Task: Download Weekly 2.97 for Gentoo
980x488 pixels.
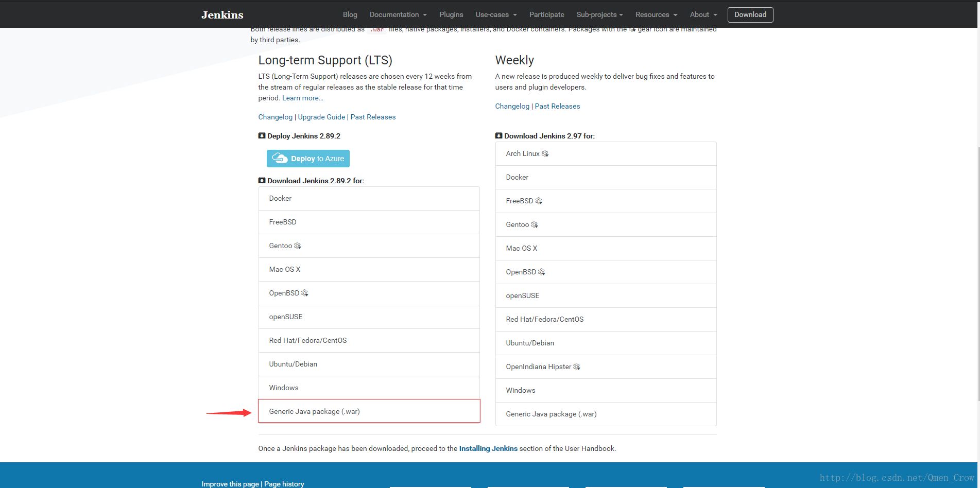Action: tap(606, 224)
